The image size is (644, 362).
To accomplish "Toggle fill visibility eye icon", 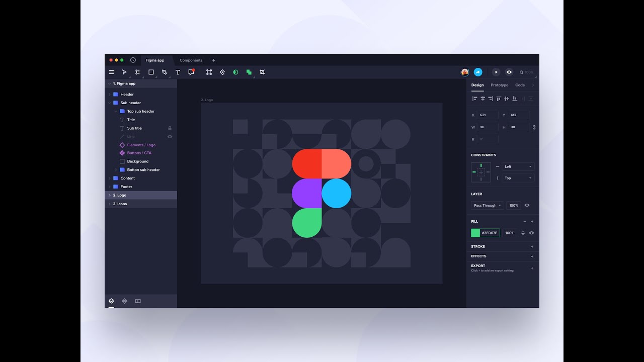I will [531, 233].
